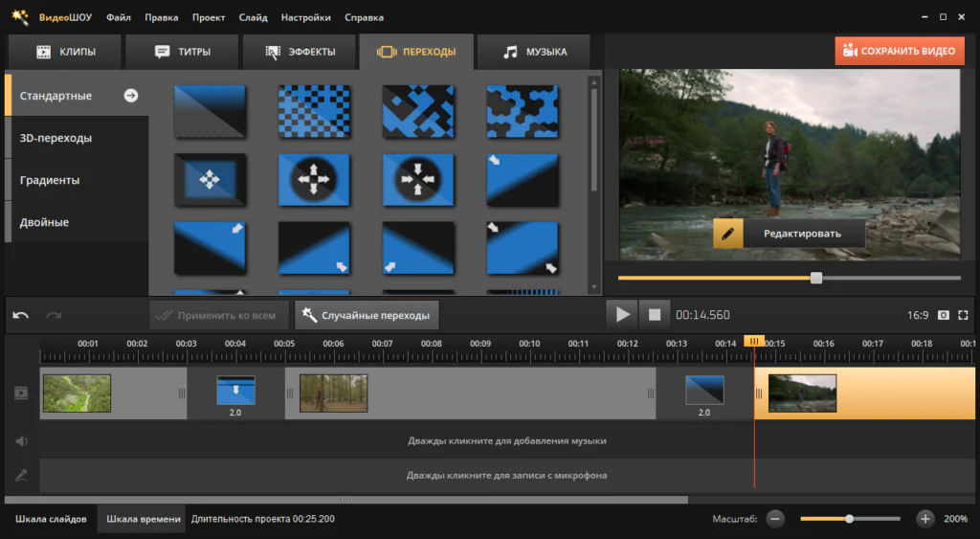This screenshot has width=980, height=539.
Task: Stop the video playback
Action: tap(655, 314)
